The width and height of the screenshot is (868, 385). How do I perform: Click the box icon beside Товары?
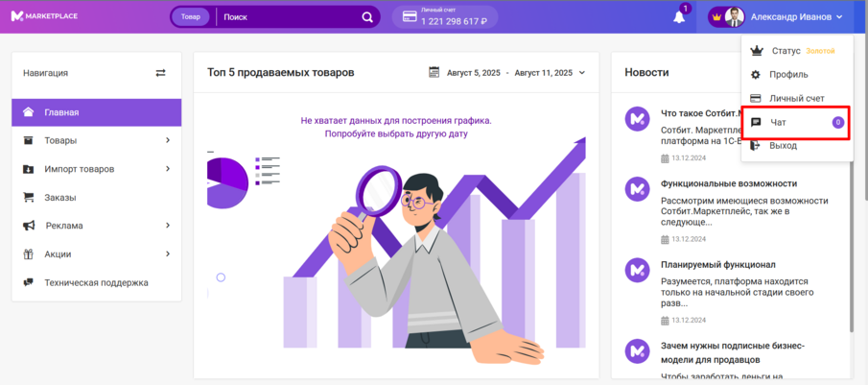(28, 141)
